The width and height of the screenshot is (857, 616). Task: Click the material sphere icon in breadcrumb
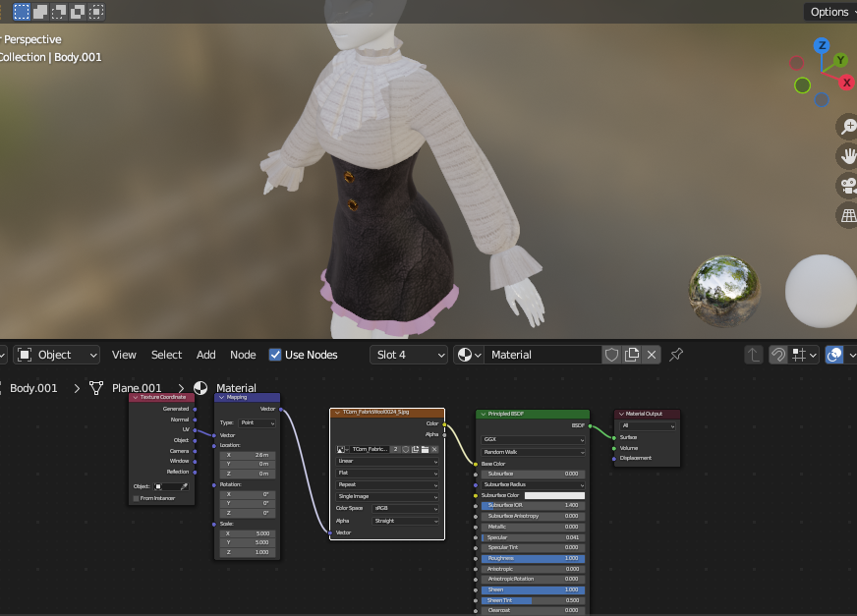(200, 388)
